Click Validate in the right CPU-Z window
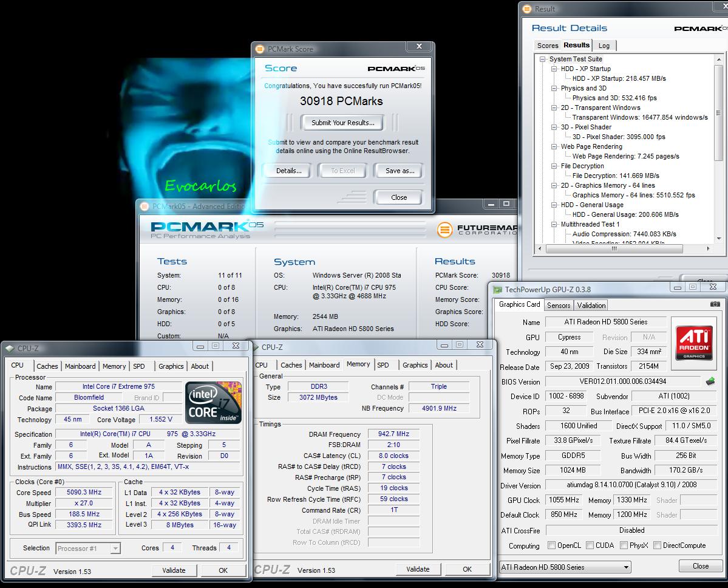The image size is (728, 588). tap(418, 569)
